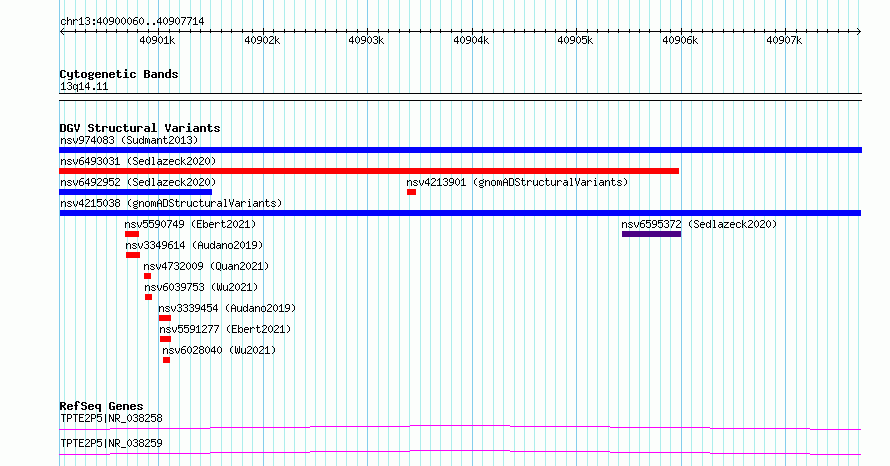Open nsv5591277 (Ebert2021) label
This screenshot has width=890, height=466.
click(225, 329)
